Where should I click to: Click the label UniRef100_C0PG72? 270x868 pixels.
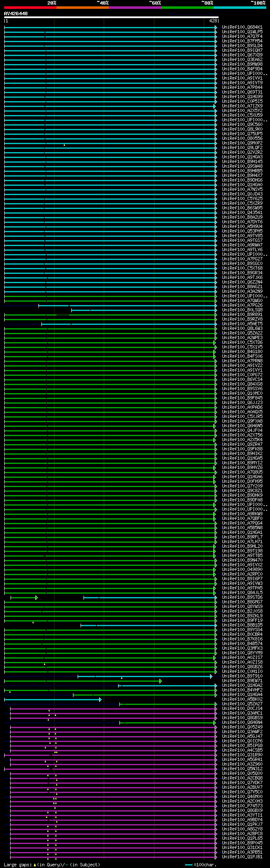tap(242, 375)
